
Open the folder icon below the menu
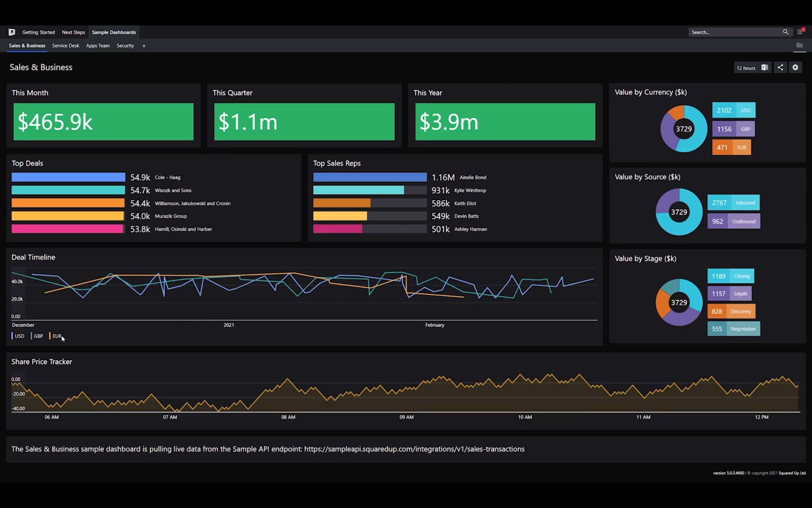click(x=800, y=45)
